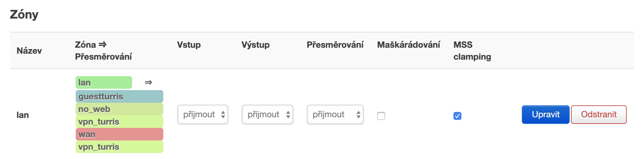Screen dimensions: 644x159
Task: Click the MSS clamping column header
Action: 472,51
